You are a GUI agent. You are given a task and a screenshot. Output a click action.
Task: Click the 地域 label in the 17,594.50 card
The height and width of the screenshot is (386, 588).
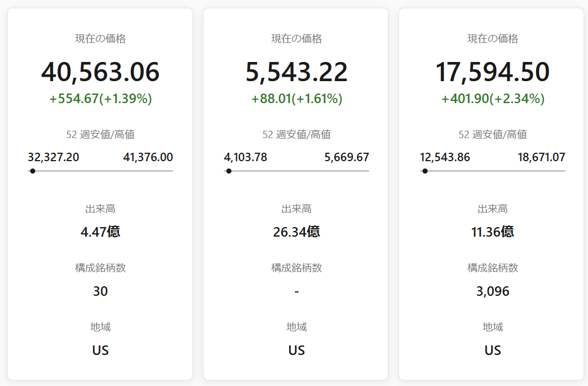[x=492, y=327]
